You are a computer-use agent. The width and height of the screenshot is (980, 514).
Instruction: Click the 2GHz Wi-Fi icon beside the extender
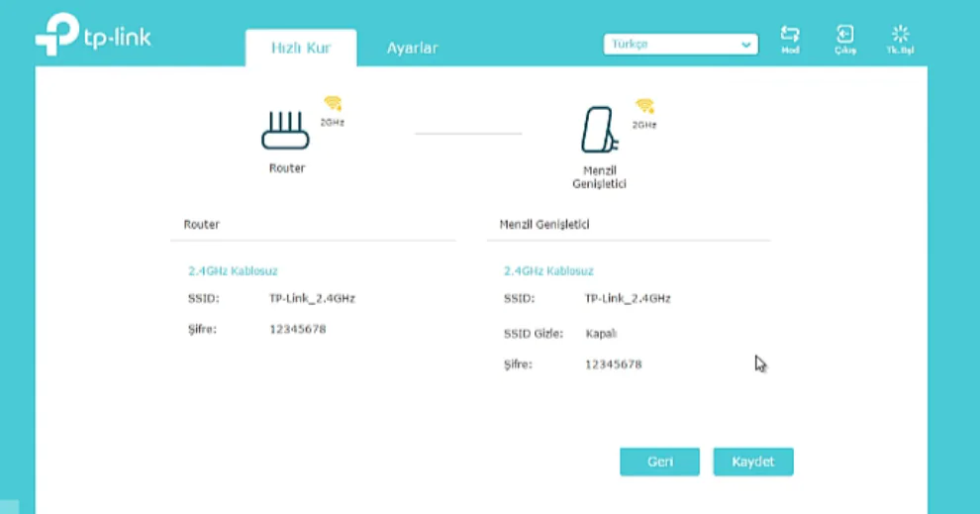645,106
